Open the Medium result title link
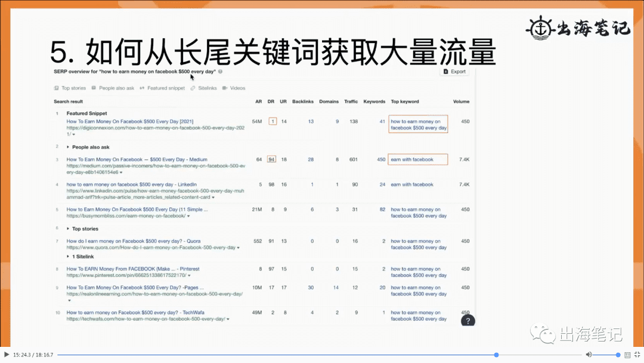 [x=137, y=159]
